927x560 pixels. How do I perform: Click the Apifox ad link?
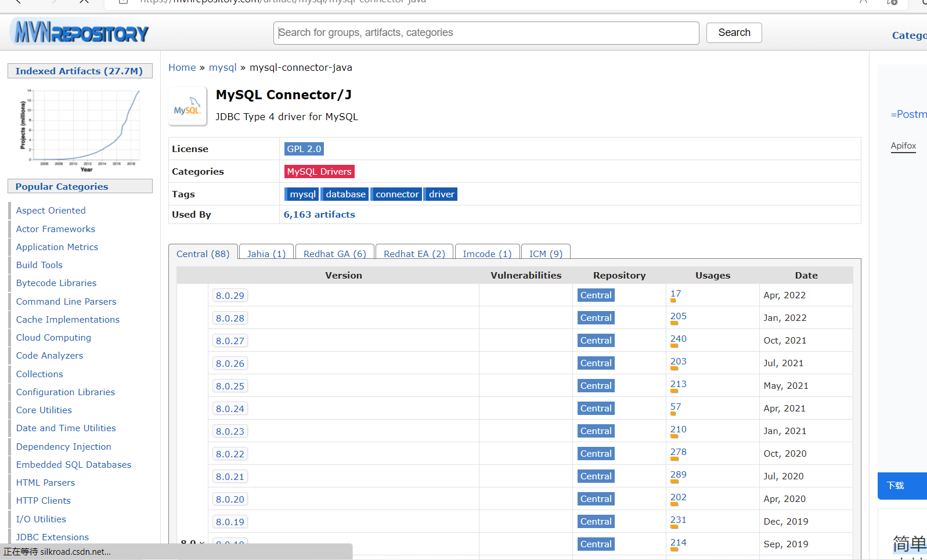903,146
